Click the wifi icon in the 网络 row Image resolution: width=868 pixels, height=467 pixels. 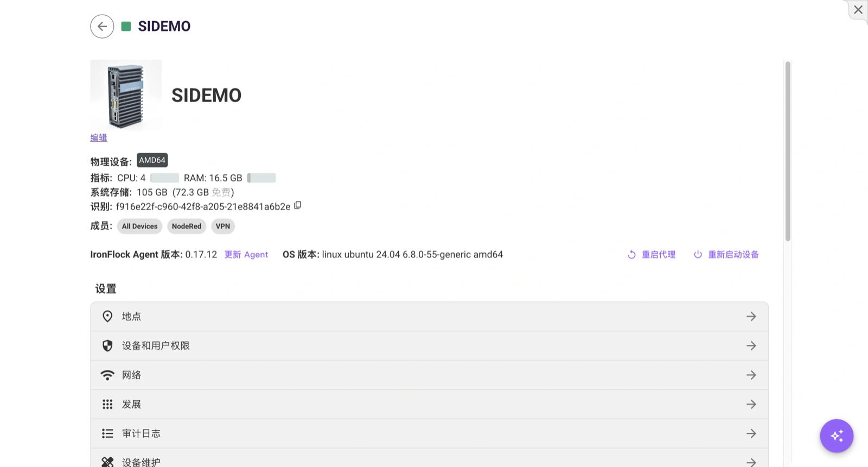pos(107,375)
